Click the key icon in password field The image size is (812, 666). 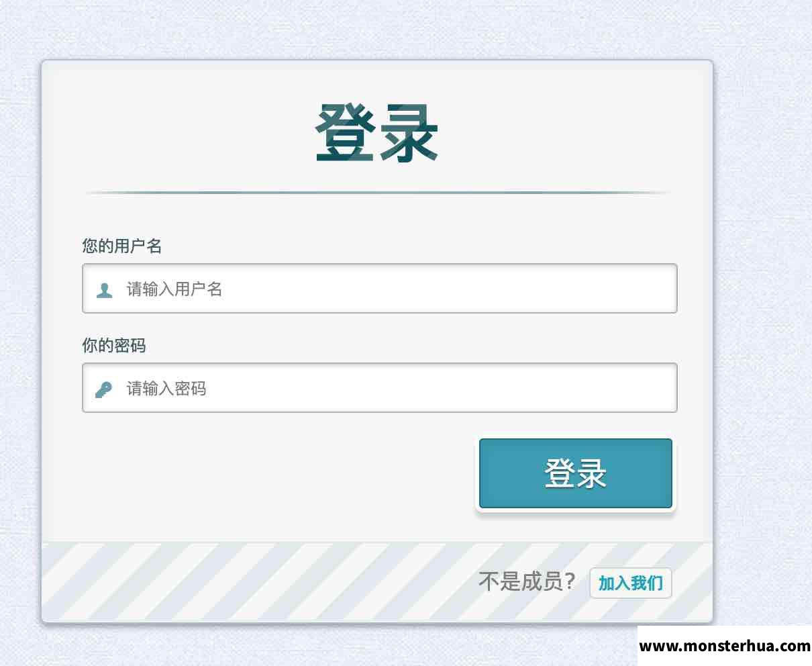[103, 389]
